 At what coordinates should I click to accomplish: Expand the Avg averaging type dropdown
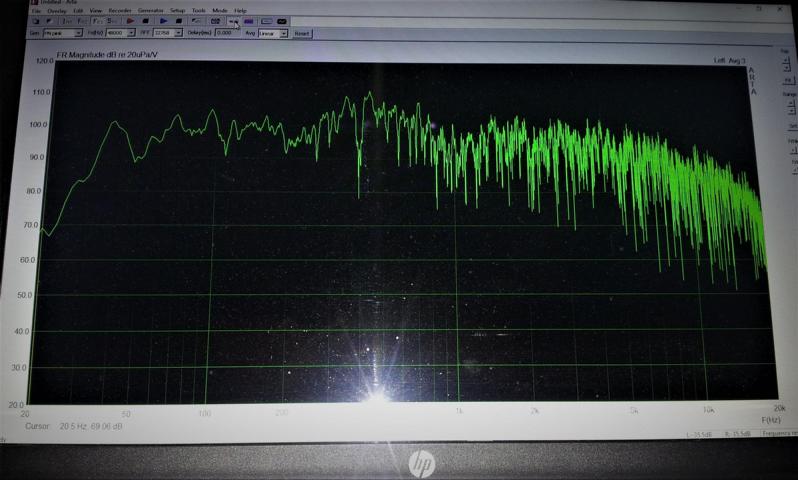pos(284,34)
